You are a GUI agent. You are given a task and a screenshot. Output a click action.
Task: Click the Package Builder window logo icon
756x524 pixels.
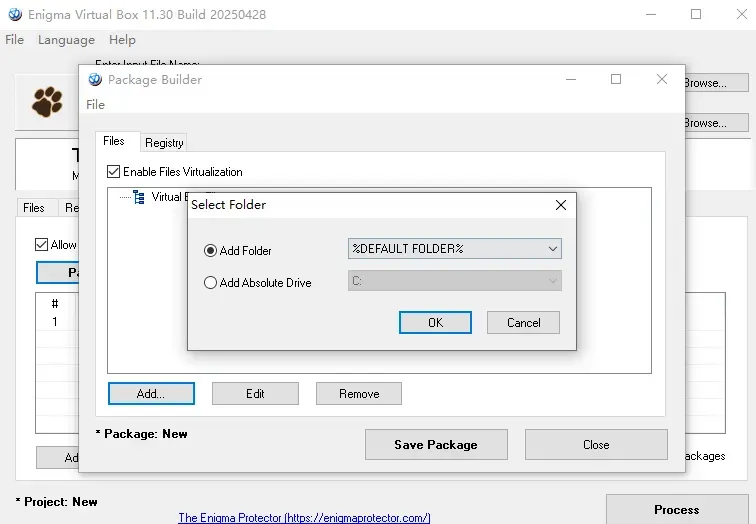[x=95, y=80]
